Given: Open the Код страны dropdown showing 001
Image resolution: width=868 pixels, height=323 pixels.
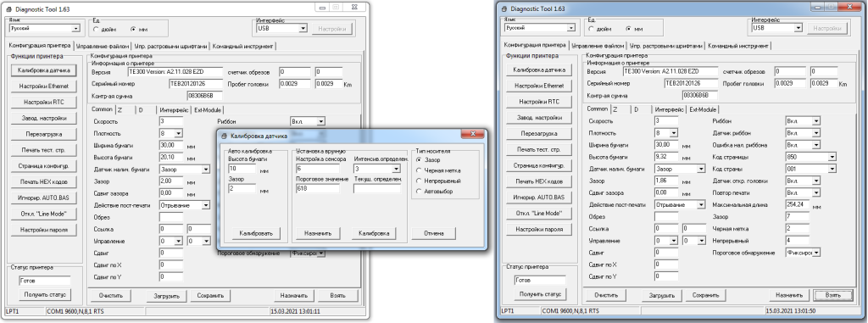Looking at the screenshot, I should (810, 169).
